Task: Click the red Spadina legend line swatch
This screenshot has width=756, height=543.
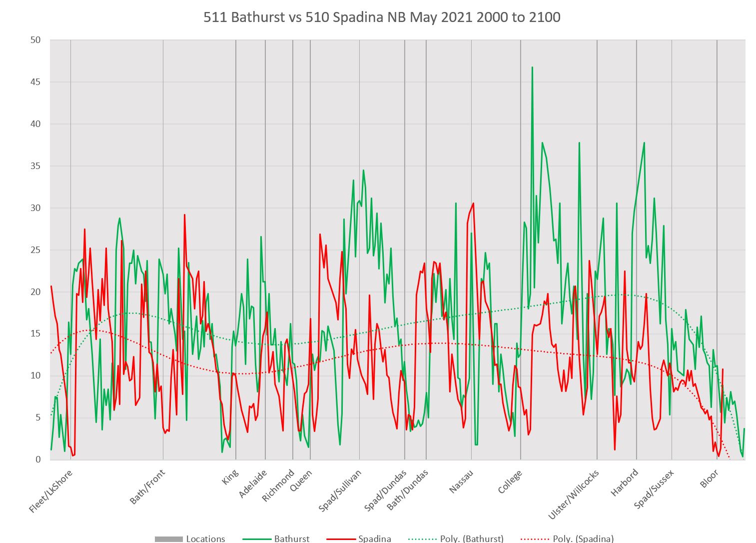Action: 341,539
